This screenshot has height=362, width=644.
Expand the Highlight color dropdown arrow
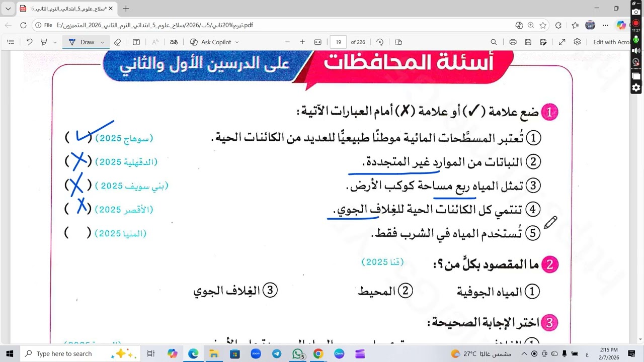54,42
